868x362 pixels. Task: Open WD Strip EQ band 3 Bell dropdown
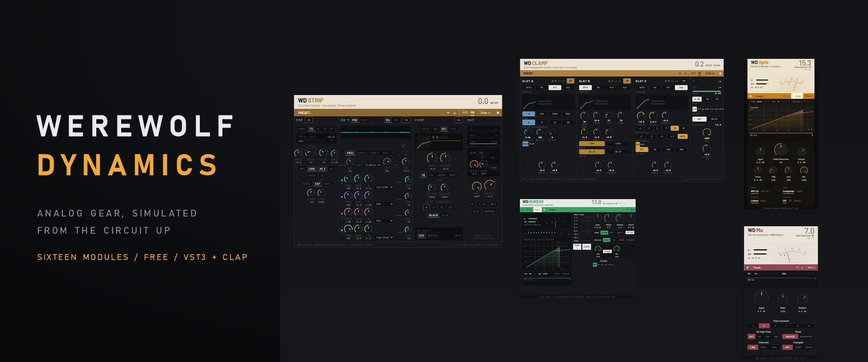pyautogui.click(x=384, y=221)
